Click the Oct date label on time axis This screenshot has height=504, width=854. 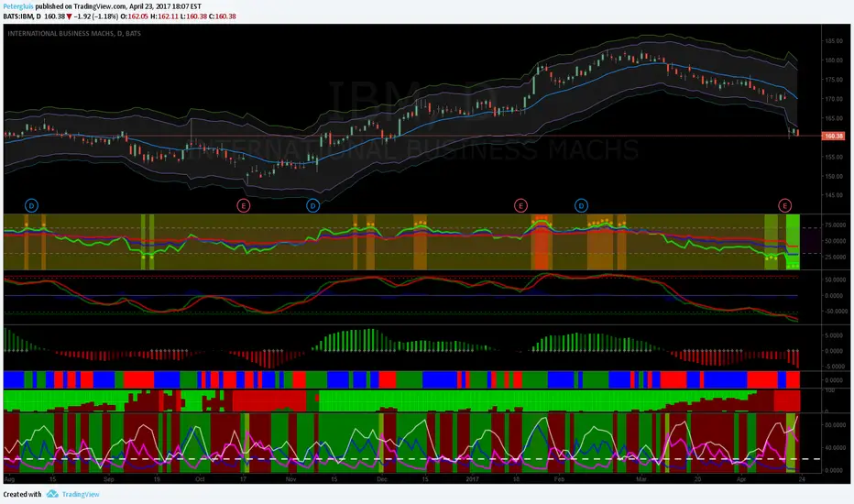click(200, 479)
